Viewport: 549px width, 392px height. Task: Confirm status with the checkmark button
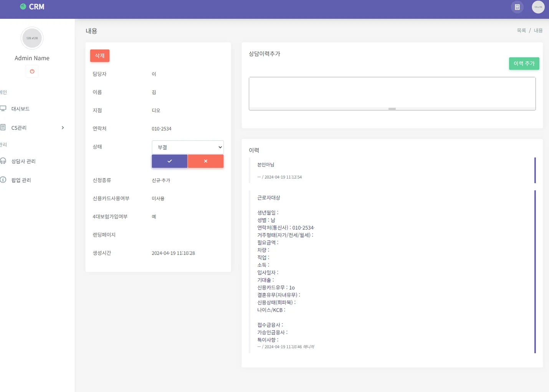click(170, 161)
